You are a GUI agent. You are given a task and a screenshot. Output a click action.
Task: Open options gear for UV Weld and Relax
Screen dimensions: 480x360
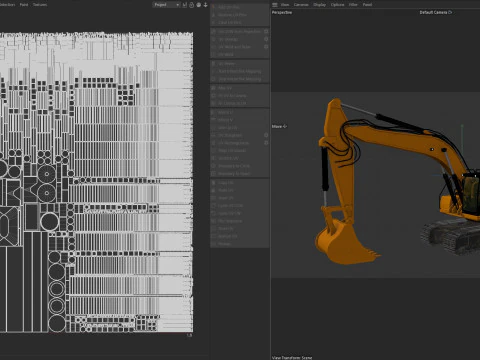tap(266, 47)
